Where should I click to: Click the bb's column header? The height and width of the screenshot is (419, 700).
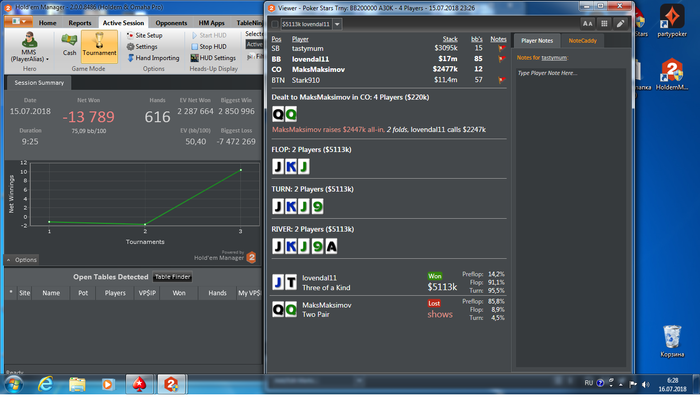pos(476,39)
